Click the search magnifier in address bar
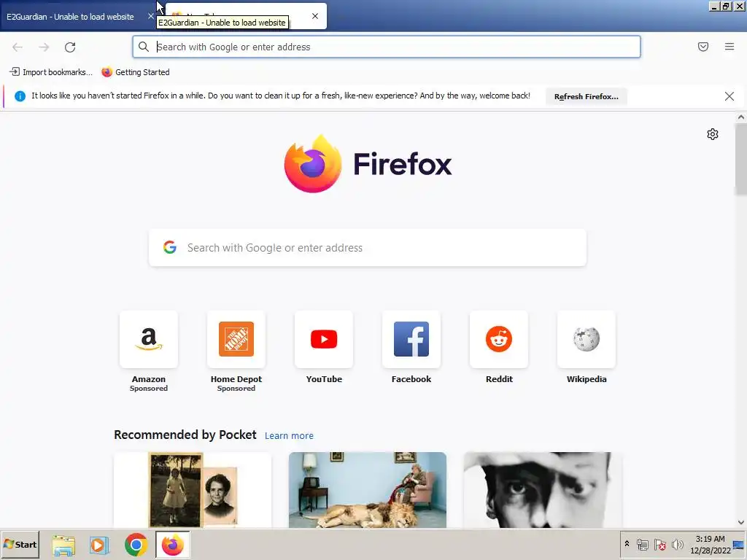The height and width of the screenshot is (560, 747). point(144,47)
